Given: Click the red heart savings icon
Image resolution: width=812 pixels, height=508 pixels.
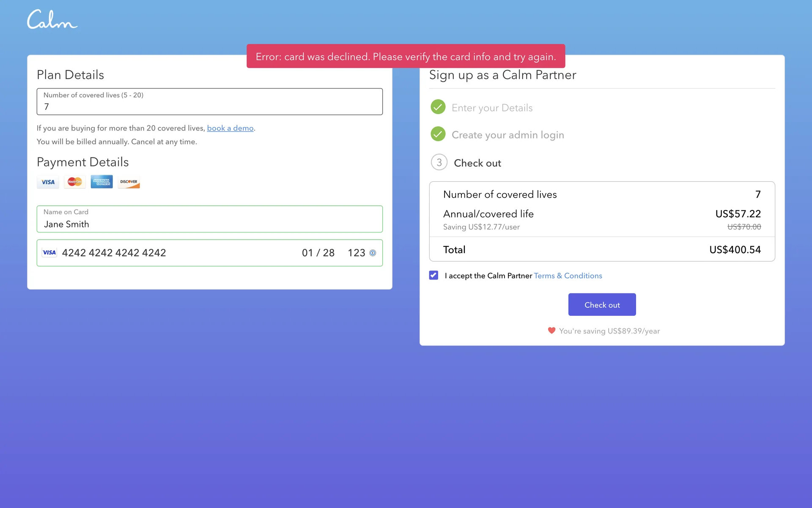Looking at the screenshot, I should click(x=551, y=331).
